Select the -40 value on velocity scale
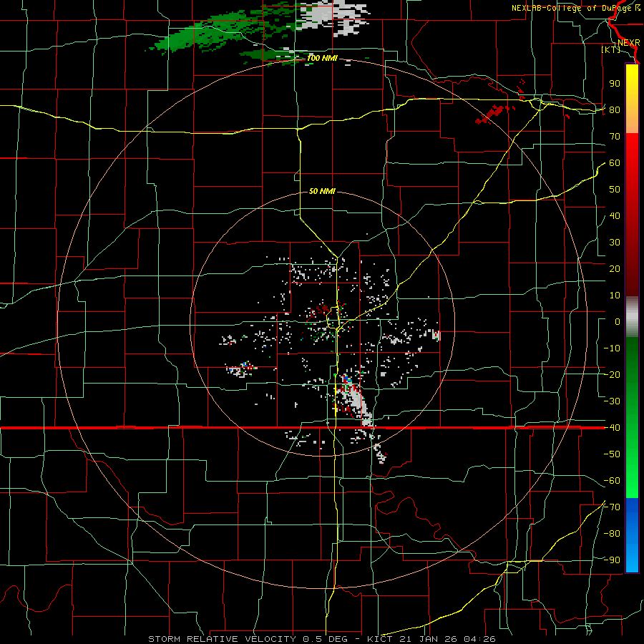Viewport: 644px width, 644px height. point(612,428)
